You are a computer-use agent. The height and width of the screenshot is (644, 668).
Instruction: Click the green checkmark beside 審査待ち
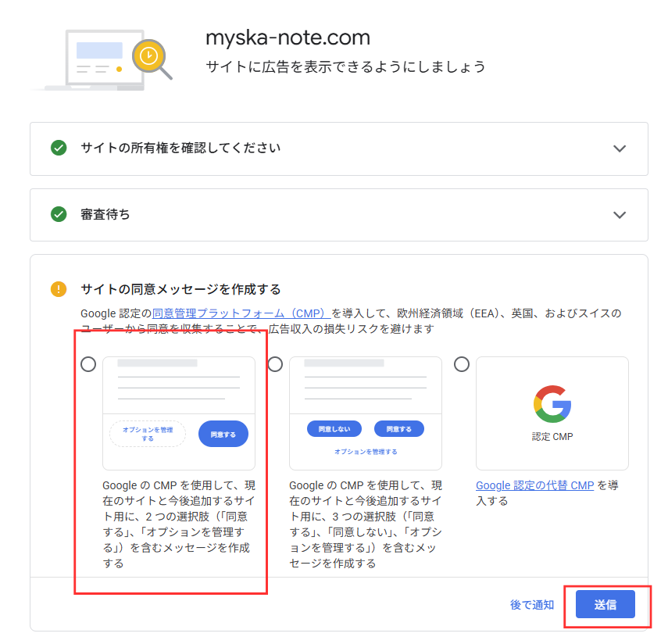point(59,214)
